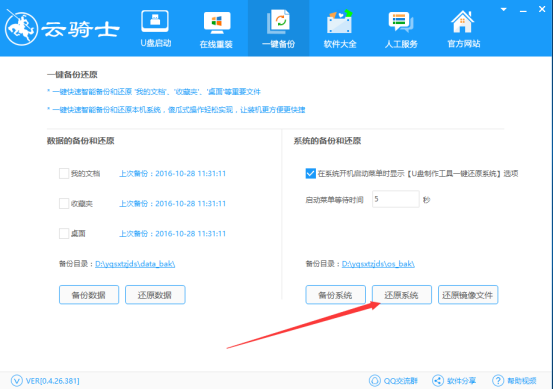This screenshot has height=390, width=554.
Task: Click the 帮助视频 question mark icon
Action: 498,380
